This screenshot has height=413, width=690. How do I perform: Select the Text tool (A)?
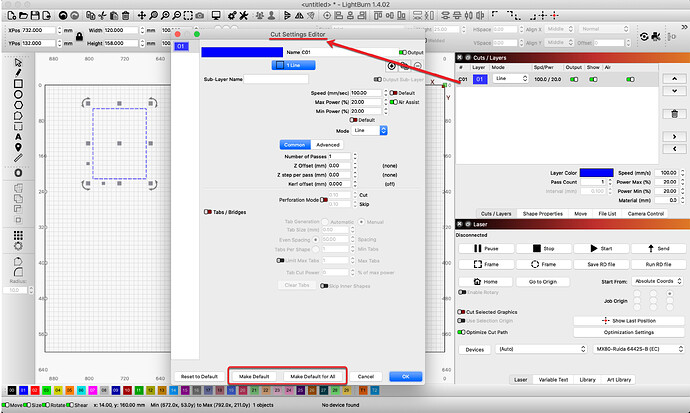18,137
